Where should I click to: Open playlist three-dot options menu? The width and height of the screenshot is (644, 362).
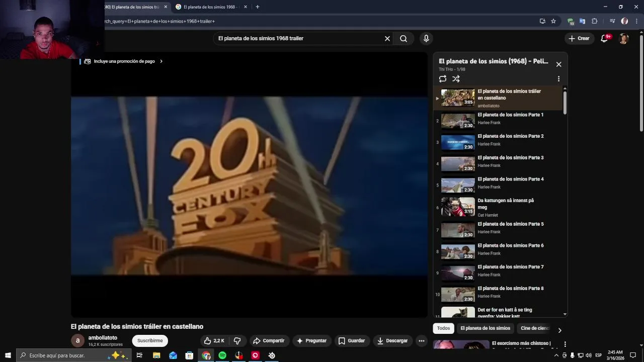(558, 79)
